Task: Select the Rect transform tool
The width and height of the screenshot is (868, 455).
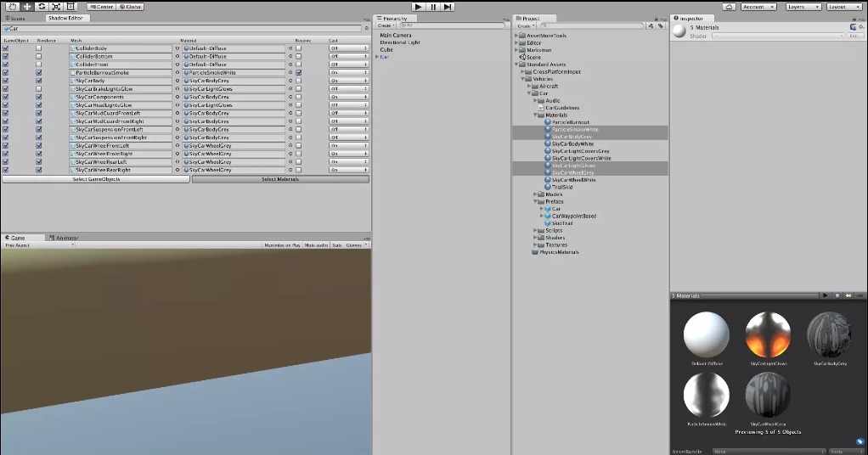Action: pyautogui.click(x=70, y=7)
